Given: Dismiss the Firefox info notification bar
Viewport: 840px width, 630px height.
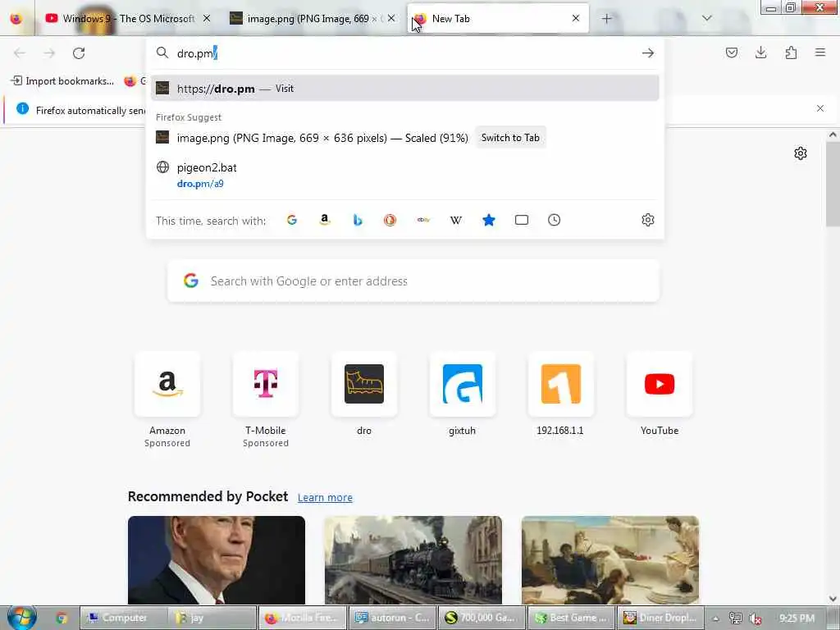Looking at the screenshot, I should (819, 109).
